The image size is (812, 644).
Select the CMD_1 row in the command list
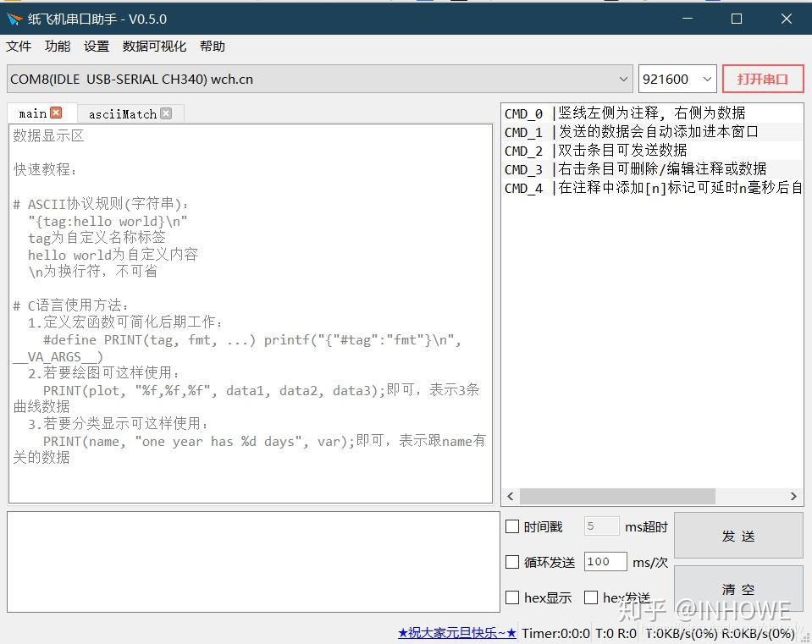652,132
